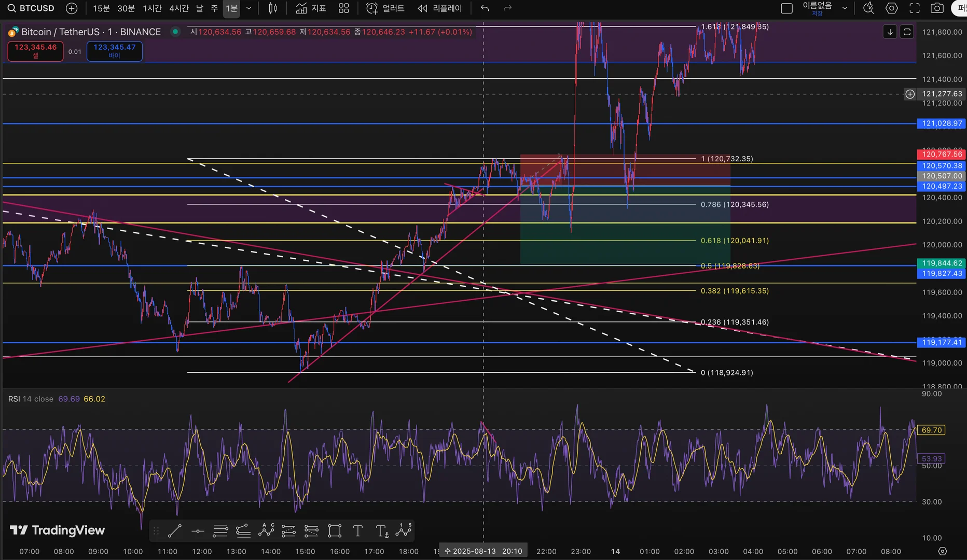967x560 pixels.
Task: Select the anchored text tool
Action: click(382, 531)
